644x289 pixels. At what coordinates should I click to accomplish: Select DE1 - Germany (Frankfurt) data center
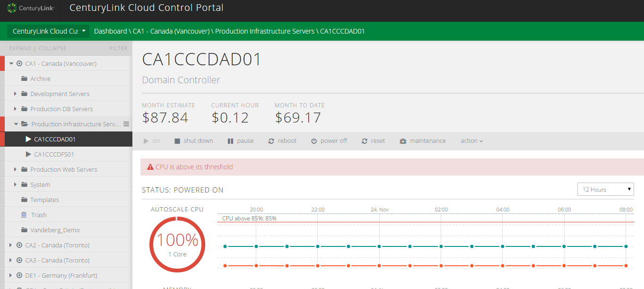tap(61, 275)
